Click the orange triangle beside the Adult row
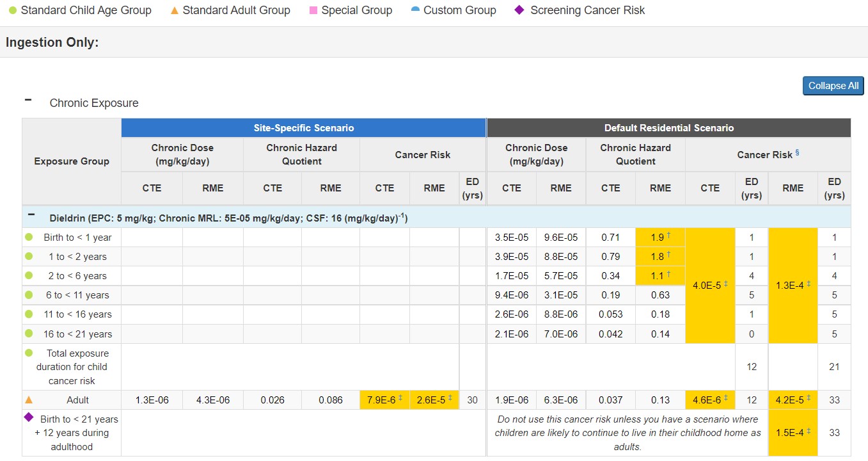The width and height of the screenshot is (868, 461). coord(28,400)
